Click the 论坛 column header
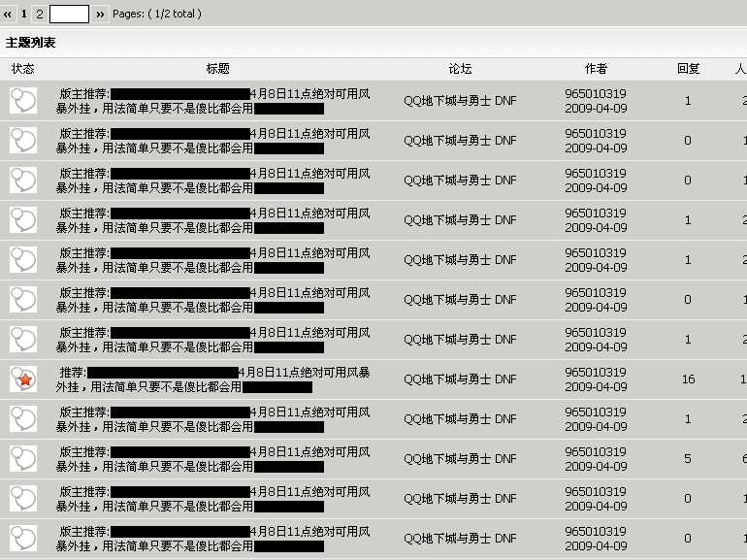The image size is (747, 560). 460,69
